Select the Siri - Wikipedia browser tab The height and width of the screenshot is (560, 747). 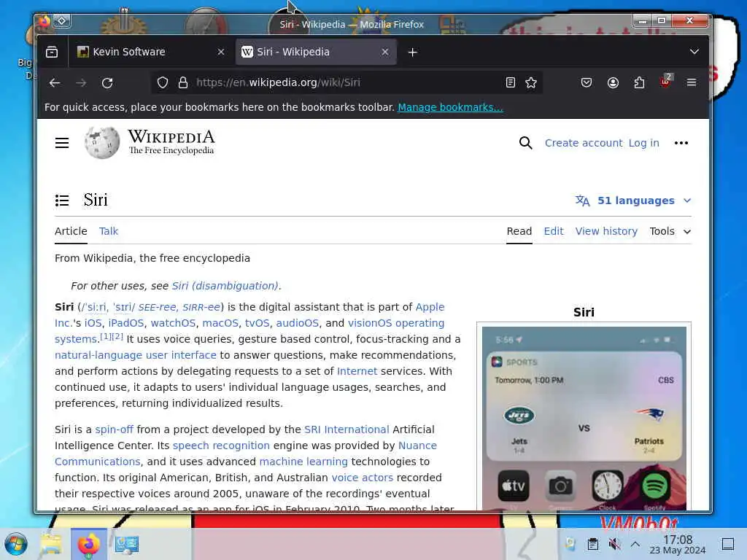tap(316, 52)
